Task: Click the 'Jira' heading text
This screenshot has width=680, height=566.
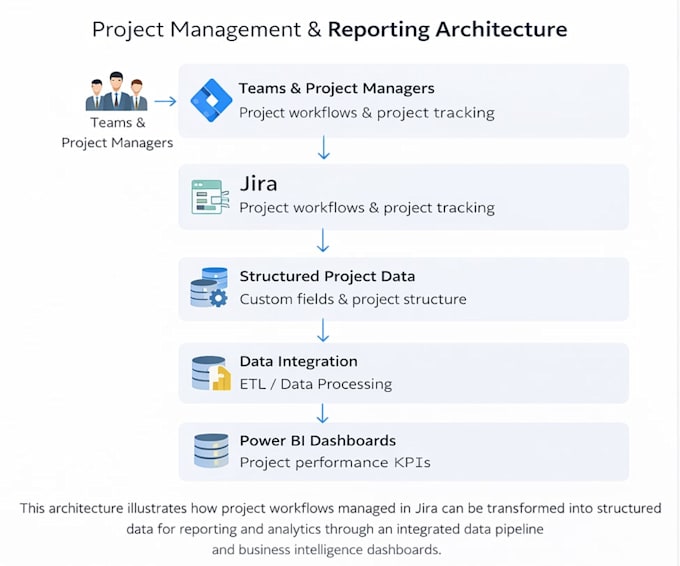Action: tap(258, 183)
